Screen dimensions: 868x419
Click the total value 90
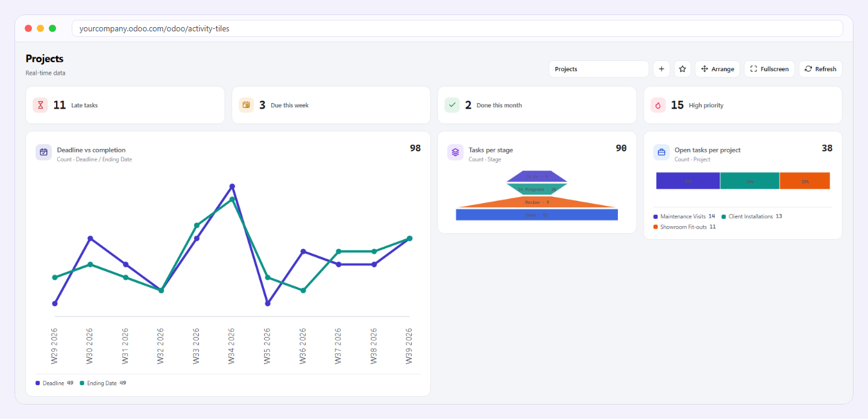621,148
